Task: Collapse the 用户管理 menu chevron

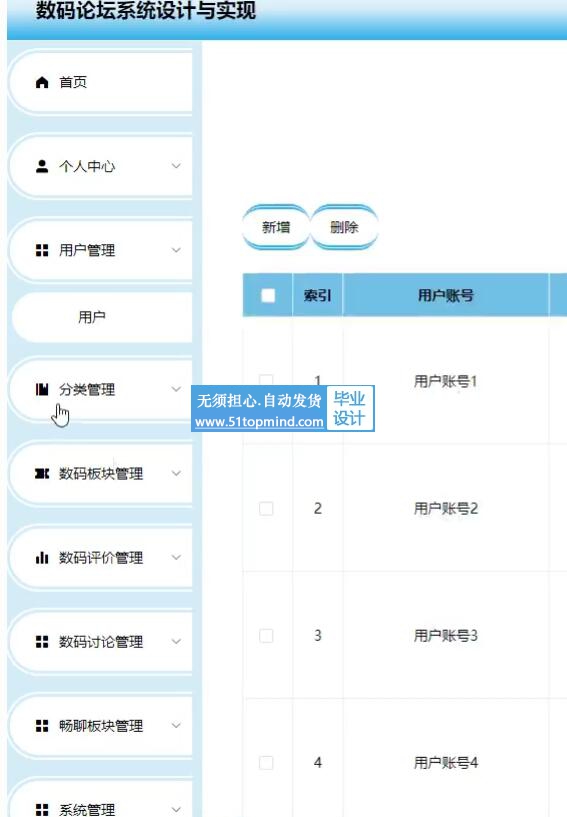Action: 176,250
